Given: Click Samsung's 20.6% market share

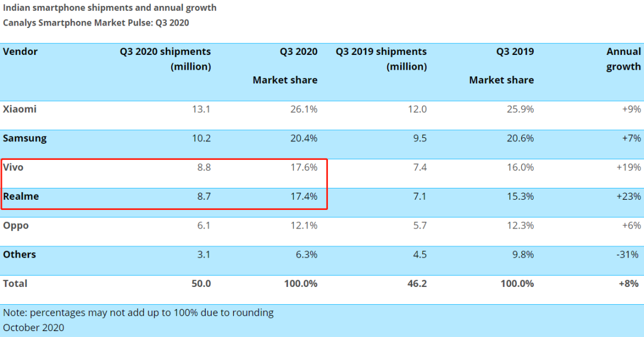Looking at the screenshot, I should (521, 138).
